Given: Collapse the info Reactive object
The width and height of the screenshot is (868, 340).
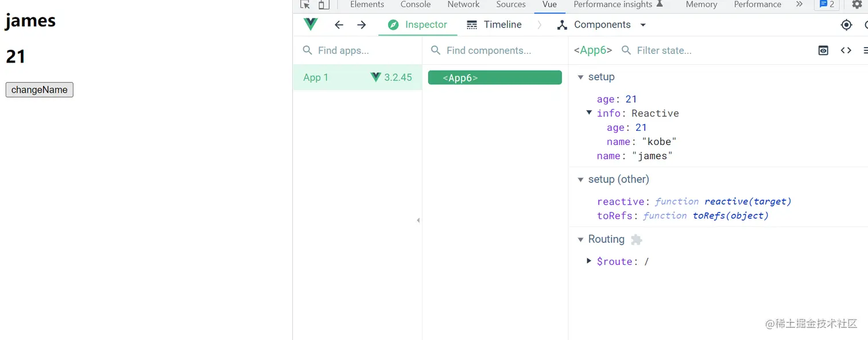Looking at the screenshot, I should point(589,113).
